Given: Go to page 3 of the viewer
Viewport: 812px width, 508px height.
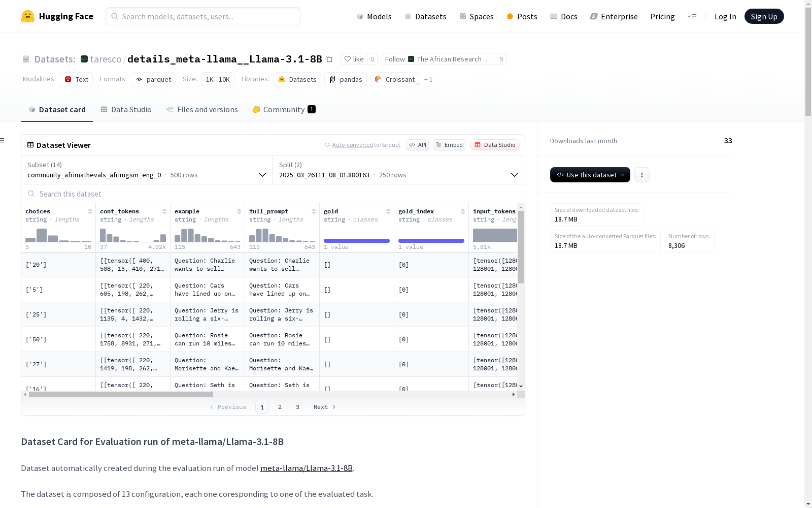Looking at the screenshot, I should pos(297,407).
